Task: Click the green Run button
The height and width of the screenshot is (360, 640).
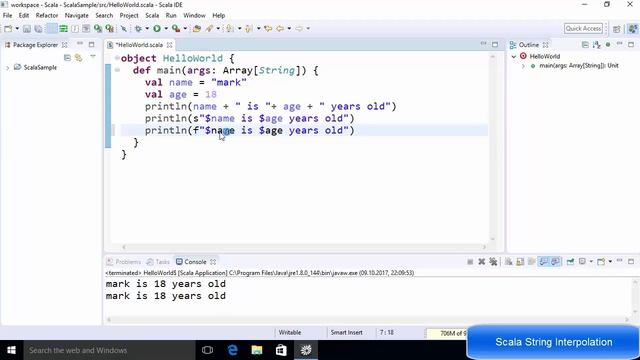Action: [157, 29]
